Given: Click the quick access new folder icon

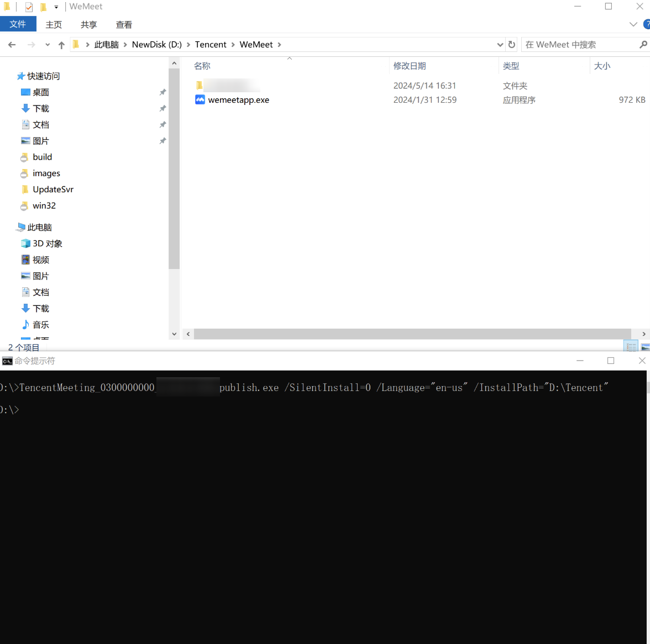Looking at the screenshot, I should tap(43, 7).
